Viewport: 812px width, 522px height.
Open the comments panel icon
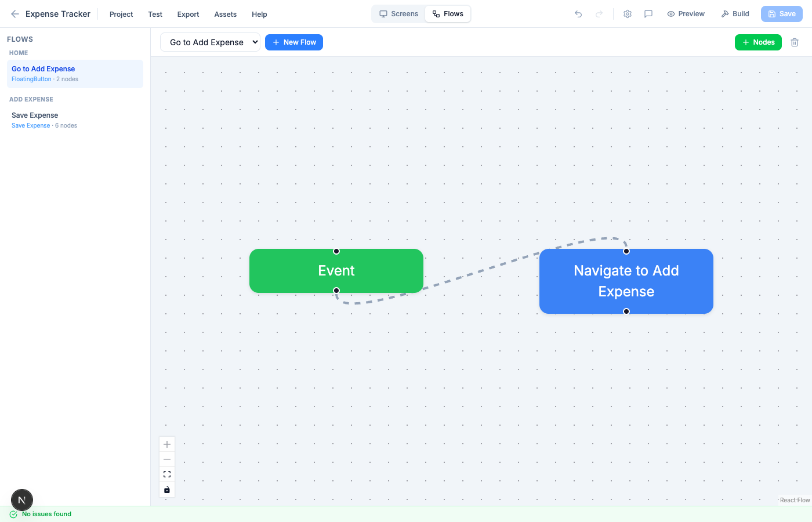click(648, 14)
